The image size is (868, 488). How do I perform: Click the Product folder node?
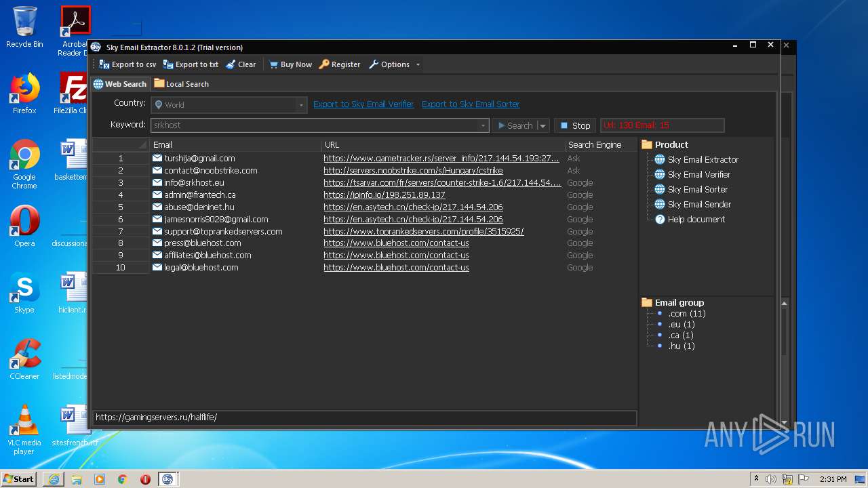point(665,144)
